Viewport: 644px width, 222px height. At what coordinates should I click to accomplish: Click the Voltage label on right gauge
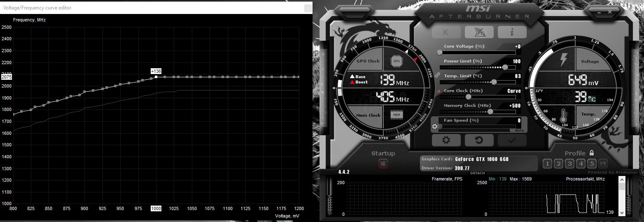pyautogui.click(x=590, y=61)
